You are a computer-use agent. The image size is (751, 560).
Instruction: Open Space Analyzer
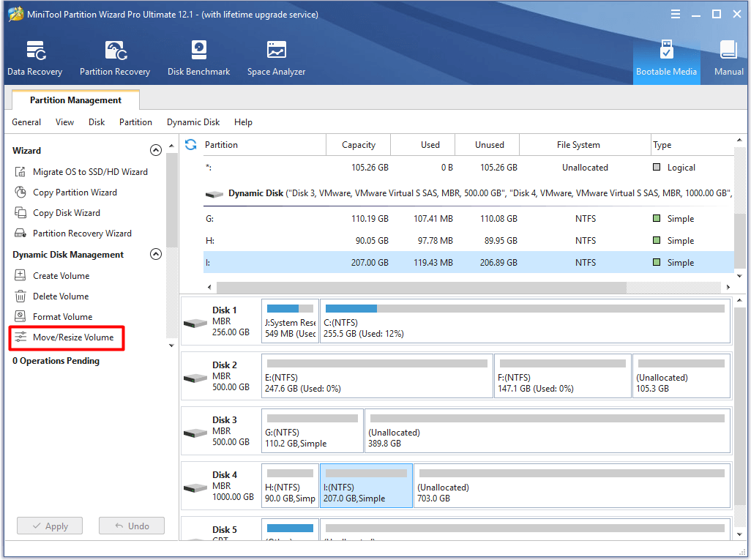point(277,59)
